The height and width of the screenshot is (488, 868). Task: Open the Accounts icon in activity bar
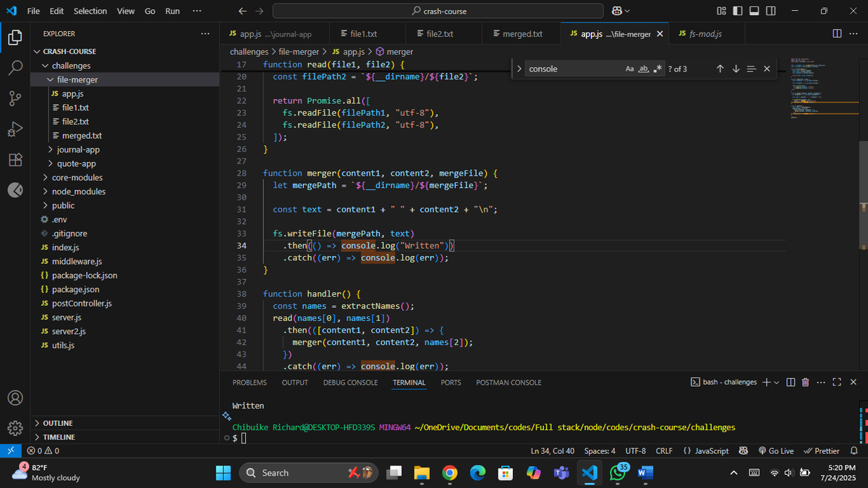pyautogui.click(x=14, y=398)
